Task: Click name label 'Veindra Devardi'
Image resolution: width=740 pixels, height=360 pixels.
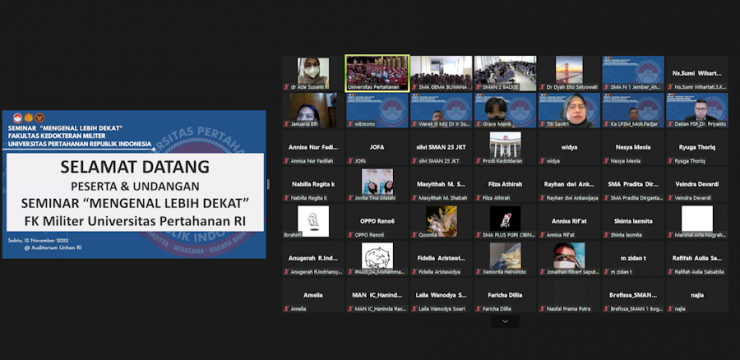Action: tap(692, 198)
